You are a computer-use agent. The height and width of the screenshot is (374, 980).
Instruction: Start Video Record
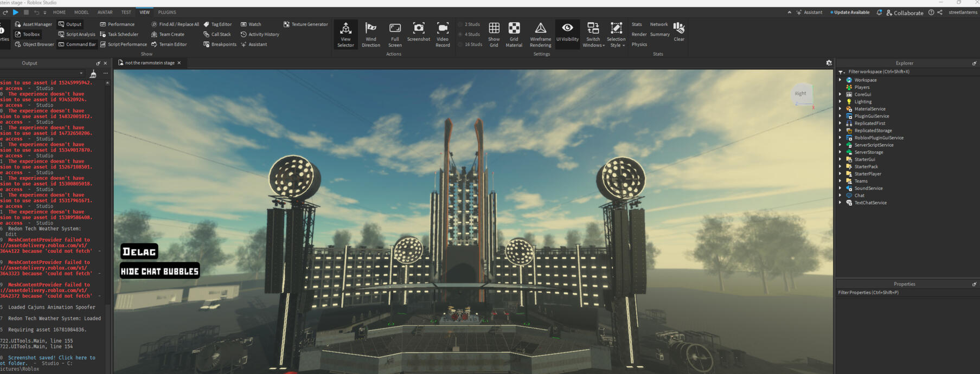pos(443,34)
